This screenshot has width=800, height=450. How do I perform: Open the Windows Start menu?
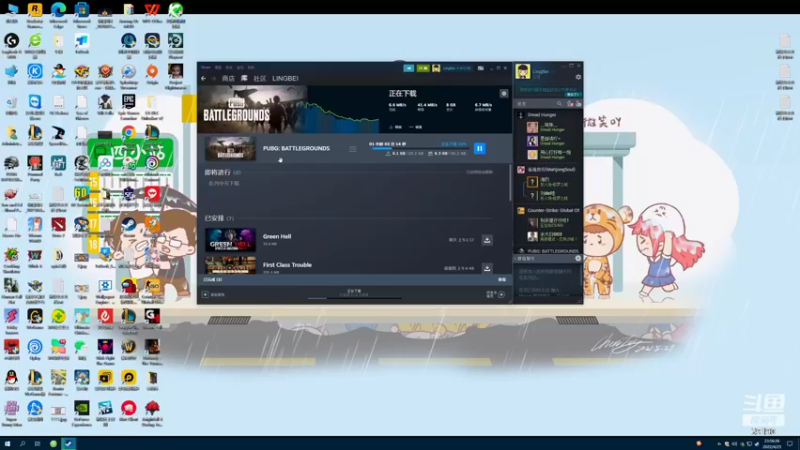(7, 444)
